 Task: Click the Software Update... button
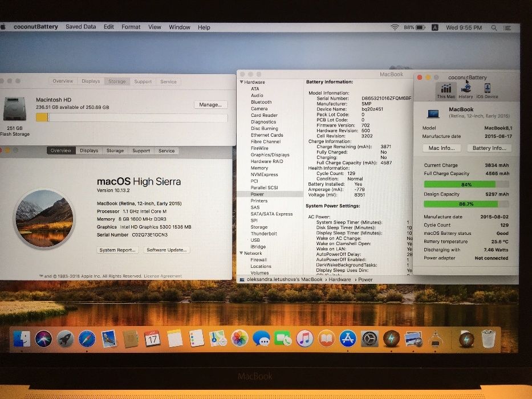[166, 250]
